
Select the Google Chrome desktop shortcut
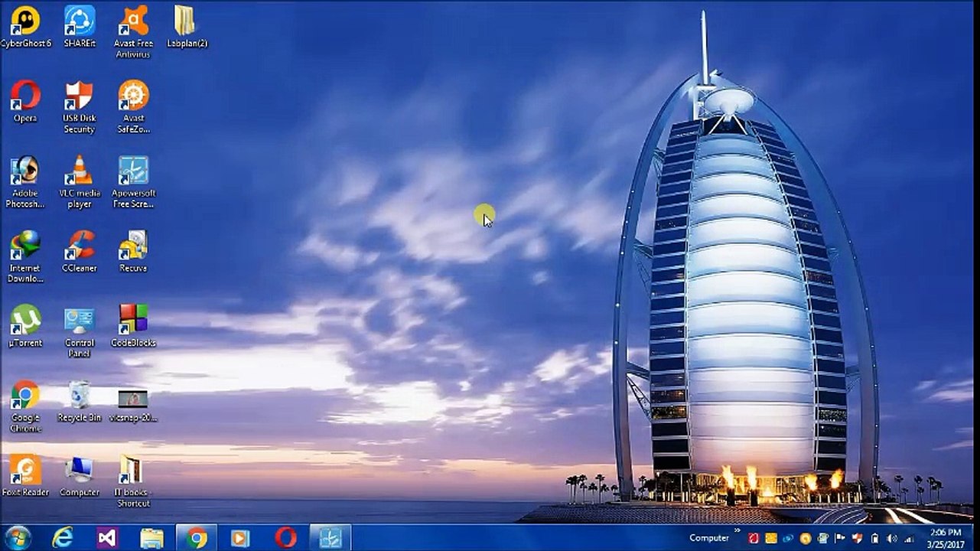(25, 407)
